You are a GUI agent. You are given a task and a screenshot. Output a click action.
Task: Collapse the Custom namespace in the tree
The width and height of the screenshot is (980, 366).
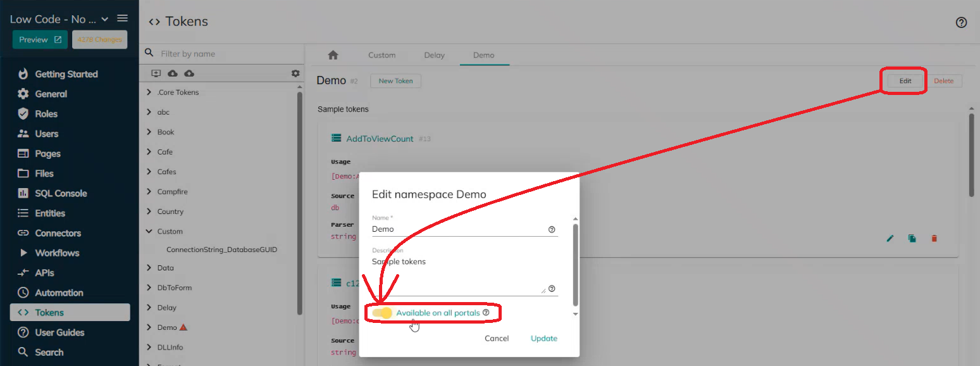(149, 232)
